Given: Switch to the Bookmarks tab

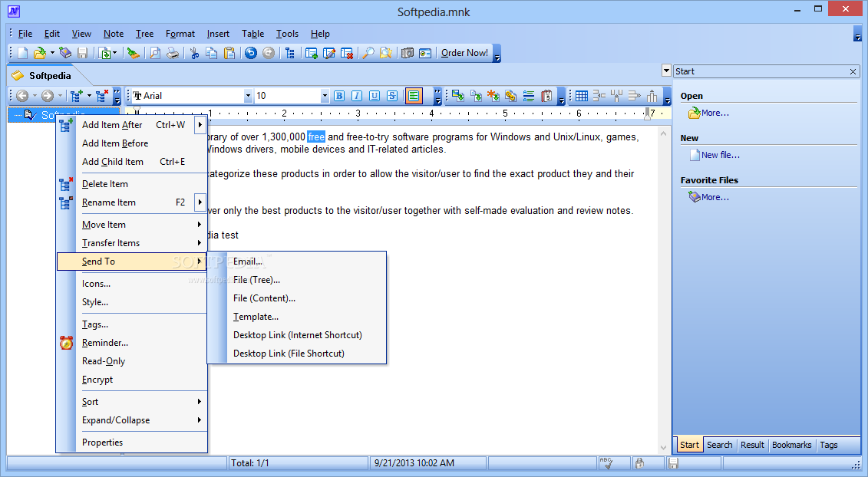Looking at the screenshot, I should click(x=791, y=445).
